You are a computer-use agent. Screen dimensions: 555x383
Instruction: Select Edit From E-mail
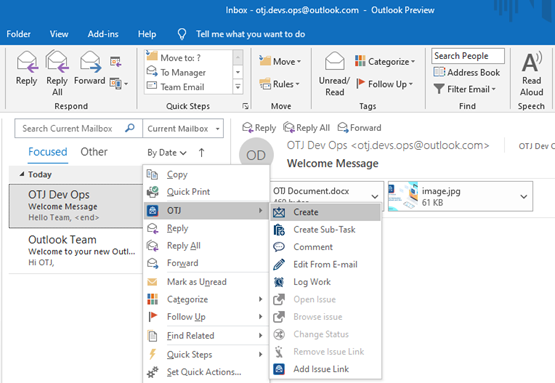(x=326, y=264)
